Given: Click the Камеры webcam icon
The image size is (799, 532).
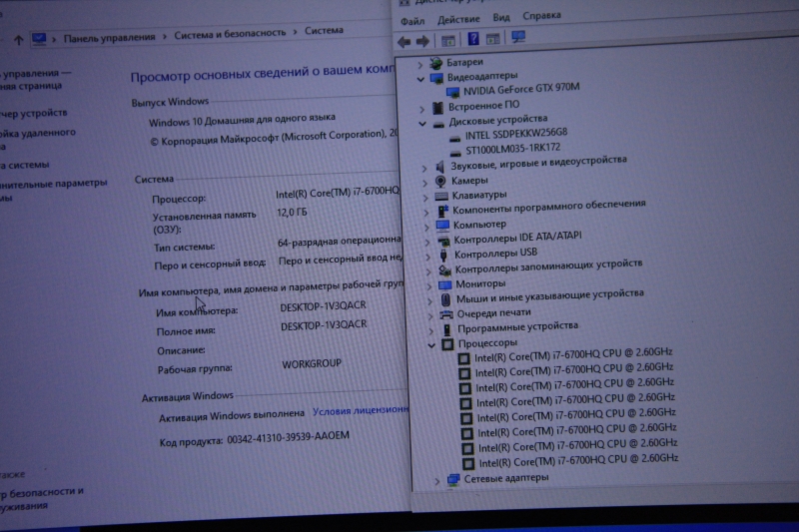Looking at the screenshot, I should click(440, 182).
